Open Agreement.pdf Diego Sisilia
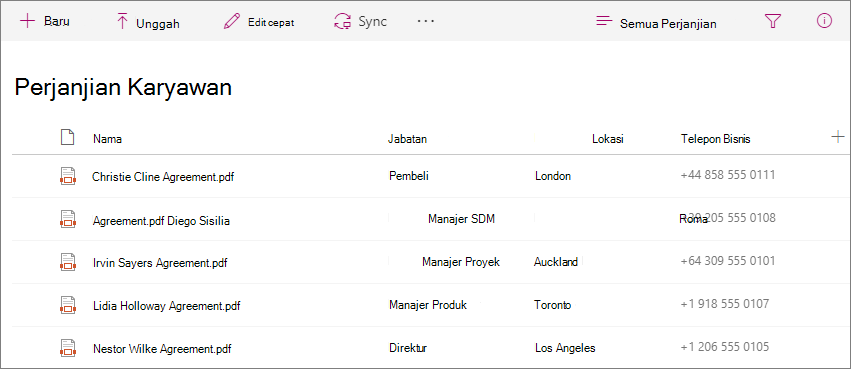 (161, 221)
